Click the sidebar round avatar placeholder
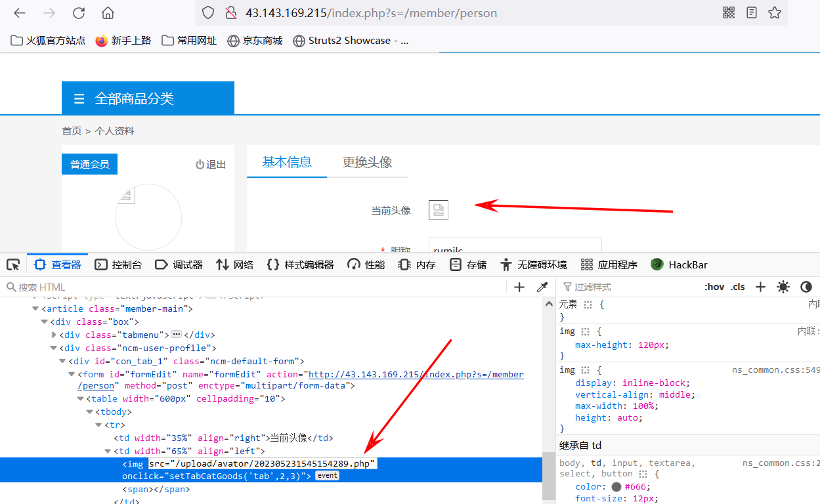Viewport: 820px width, 504px height. (x=148, y=217)
